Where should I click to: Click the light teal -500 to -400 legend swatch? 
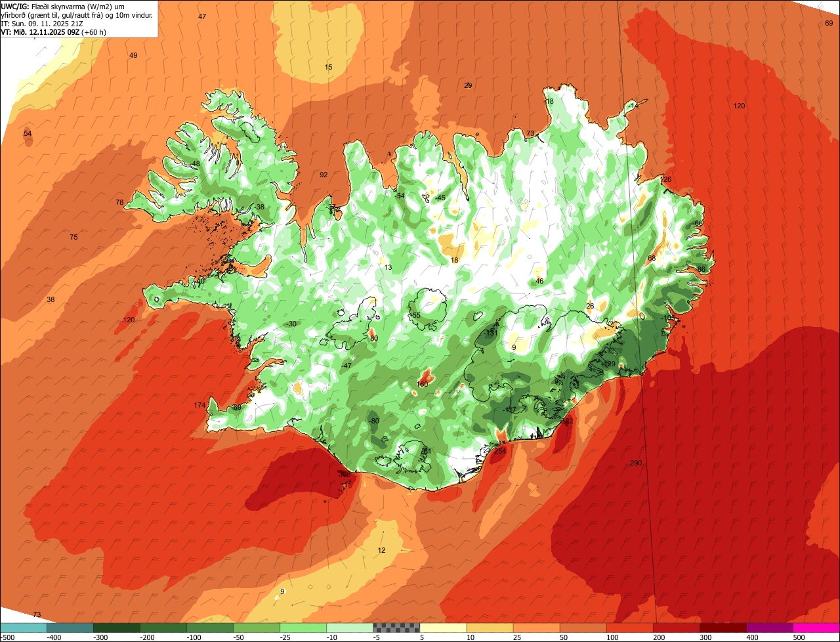(x=24, y=628)
